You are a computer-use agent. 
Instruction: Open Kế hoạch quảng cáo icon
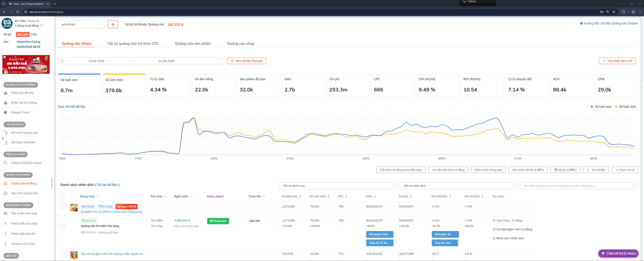coord(5,133)
